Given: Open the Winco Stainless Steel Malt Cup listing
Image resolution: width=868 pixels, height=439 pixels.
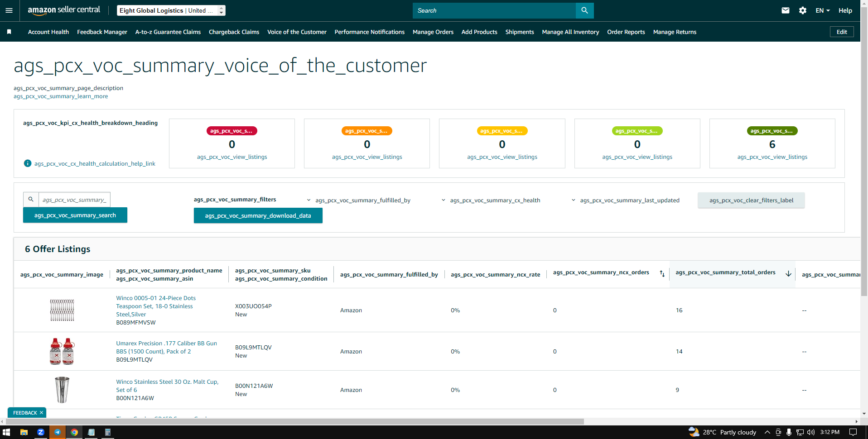Looking at the screenshot, I should tap(167, 386).
